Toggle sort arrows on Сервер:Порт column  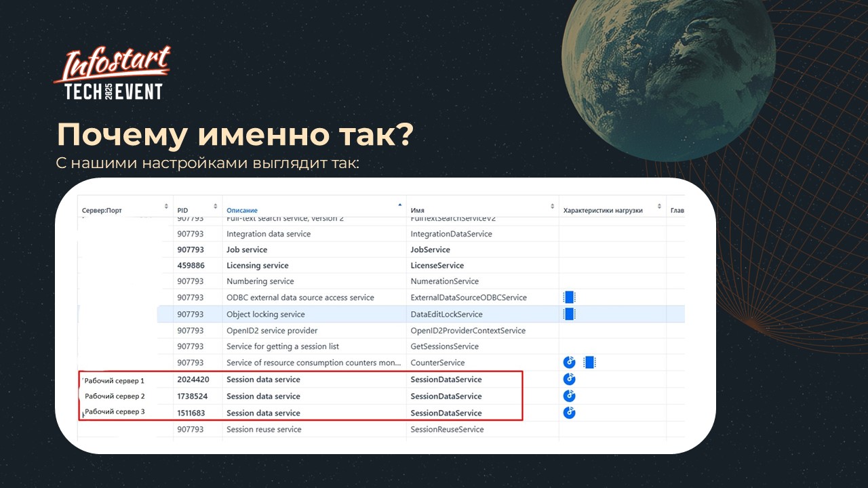[167, 207]
